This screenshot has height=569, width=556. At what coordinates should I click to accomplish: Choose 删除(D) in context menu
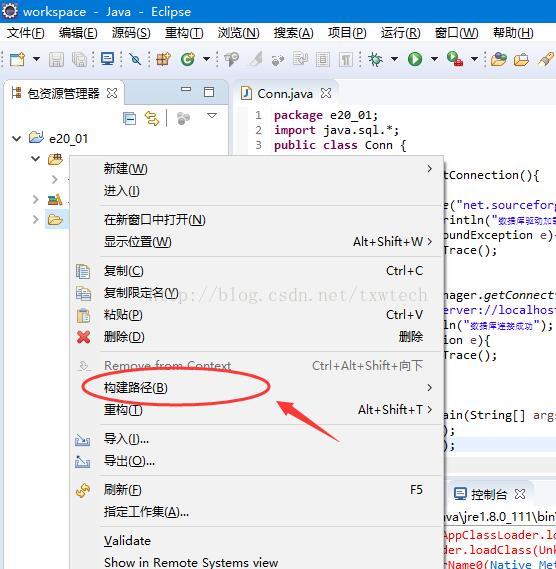point(257,337)
